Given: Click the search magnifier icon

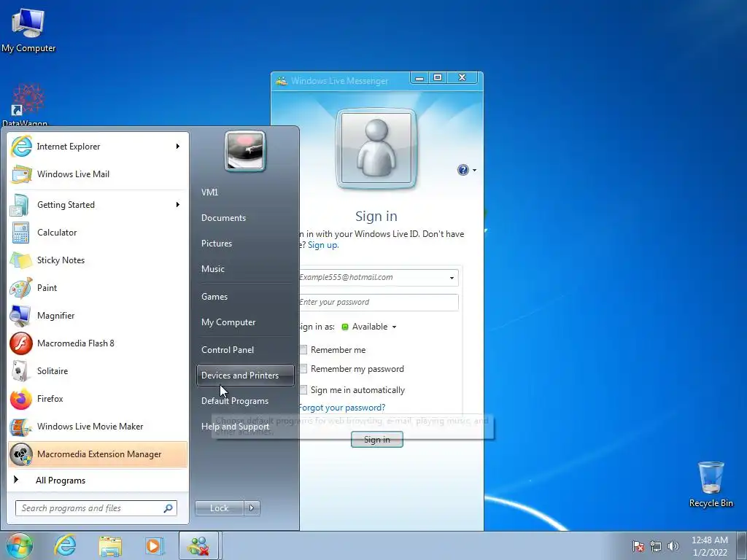Looking at the screenshot, I should pyautogui.click(x=168, y=508).
